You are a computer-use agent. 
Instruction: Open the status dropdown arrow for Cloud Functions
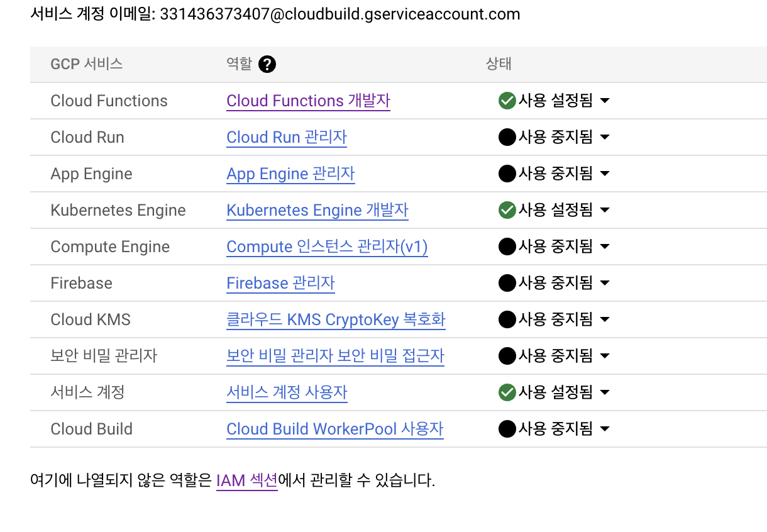(x=605, y=101)
